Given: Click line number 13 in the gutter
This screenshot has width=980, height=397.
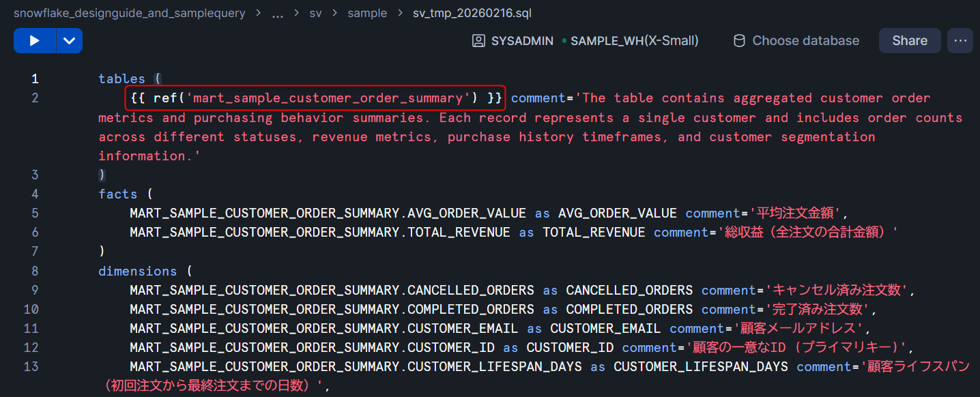Looking at the screenshot, I should [x=31, y=367].
